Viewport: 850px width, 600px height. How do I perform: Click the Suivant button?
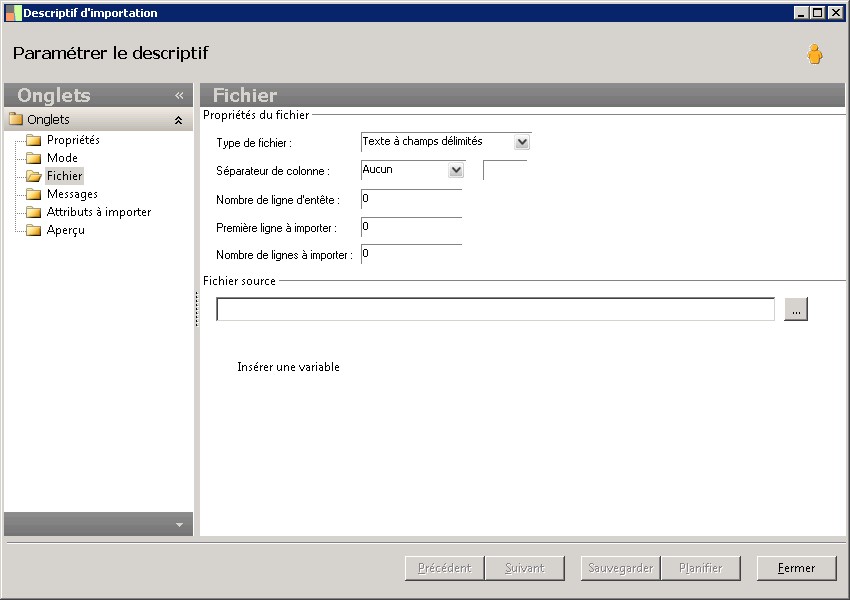525,568
